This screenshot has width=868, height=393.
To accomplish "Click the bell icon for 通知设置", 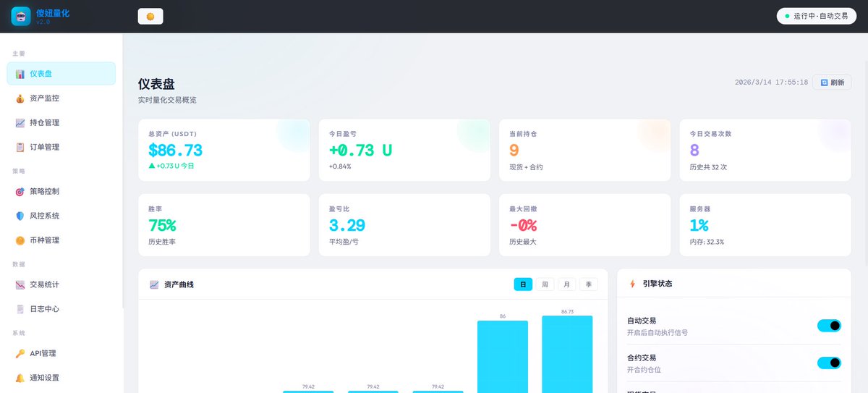I will coord(20,378).
